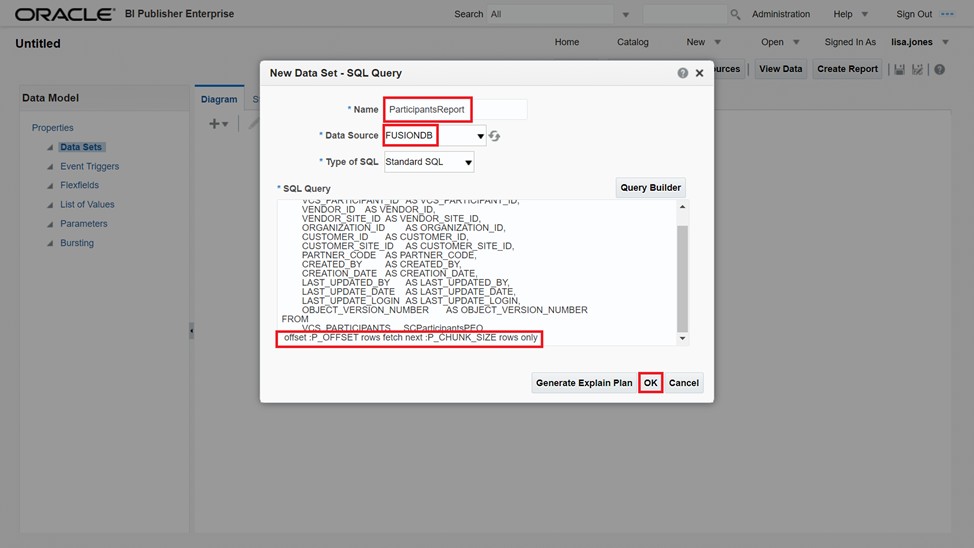Select Data Sets in the tree
This screenshot has height=548, width=974.
pos(81,147)
